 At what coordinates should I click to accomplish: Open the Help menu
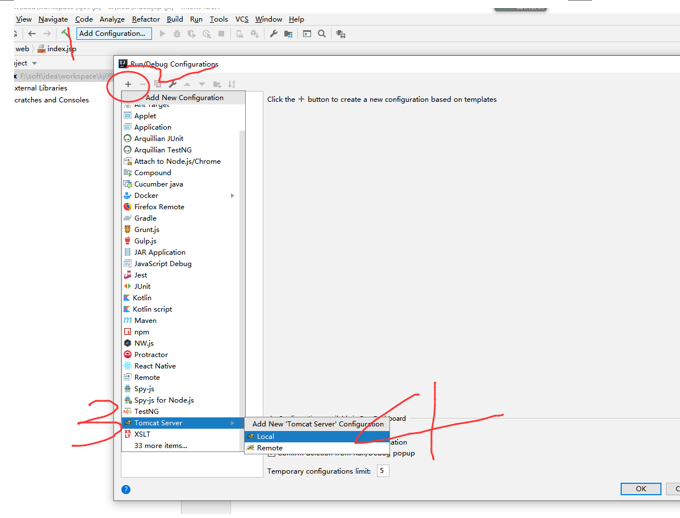pos(296,19)
